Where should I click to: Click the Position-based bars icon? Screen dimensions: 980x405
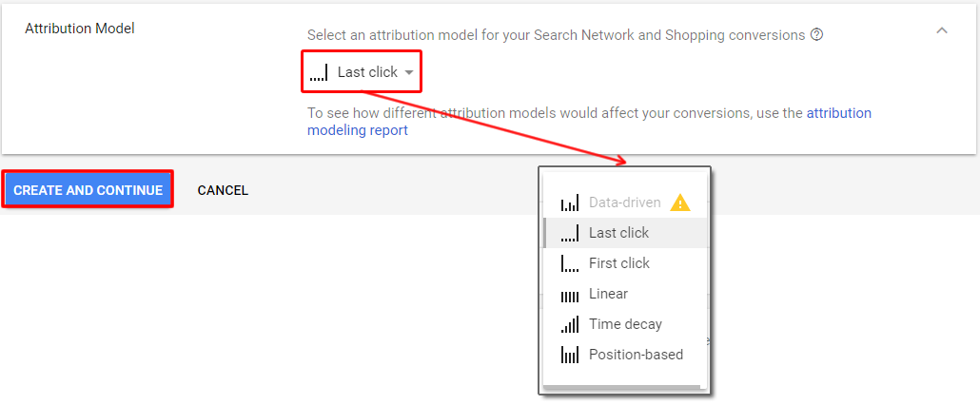pyautogui.click(x=570, y=355)
